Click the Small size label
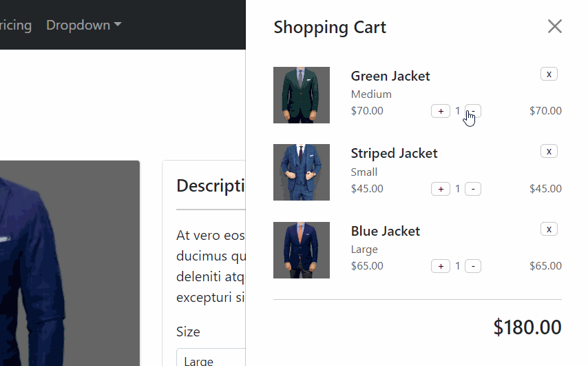This screenshot has width=588, height=366. click(364, 172)
